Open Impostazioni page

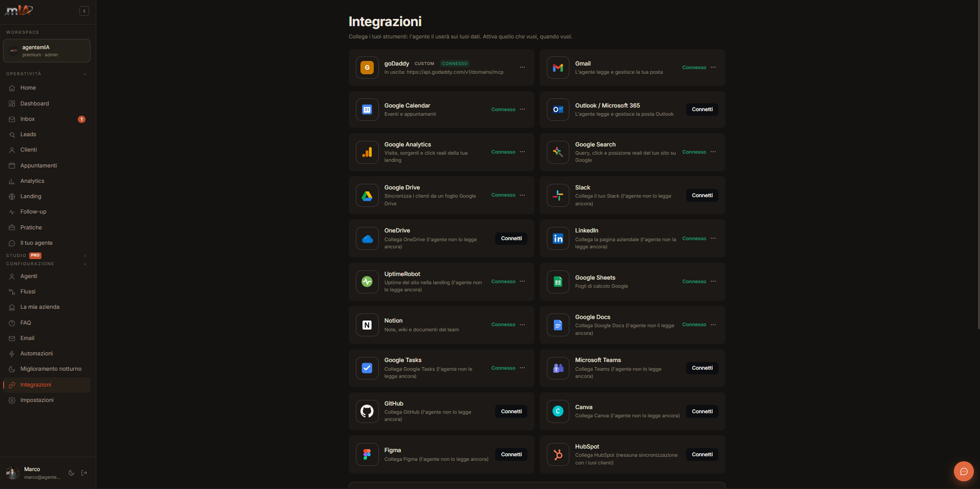(47, 400)
